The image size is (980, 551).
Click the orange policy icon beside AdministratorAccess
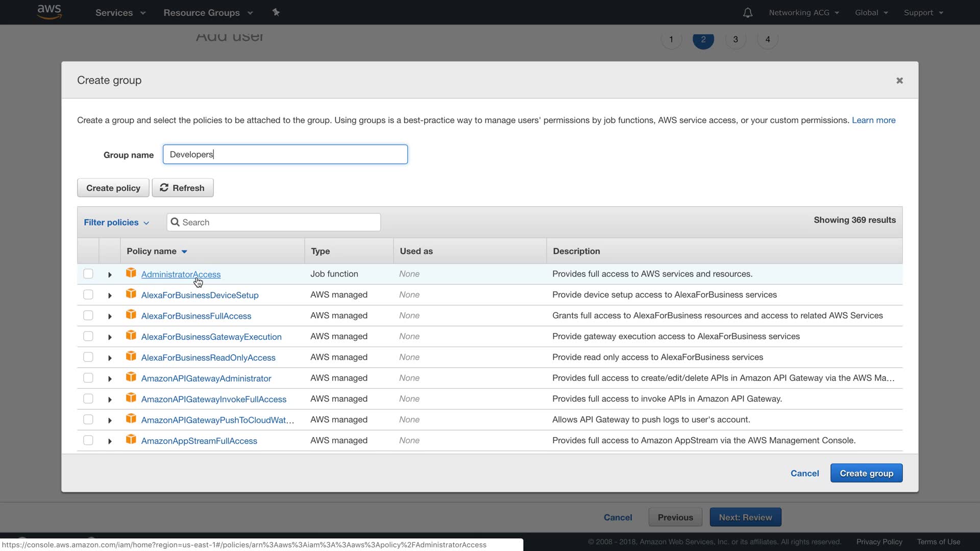[x=131, y=273]
